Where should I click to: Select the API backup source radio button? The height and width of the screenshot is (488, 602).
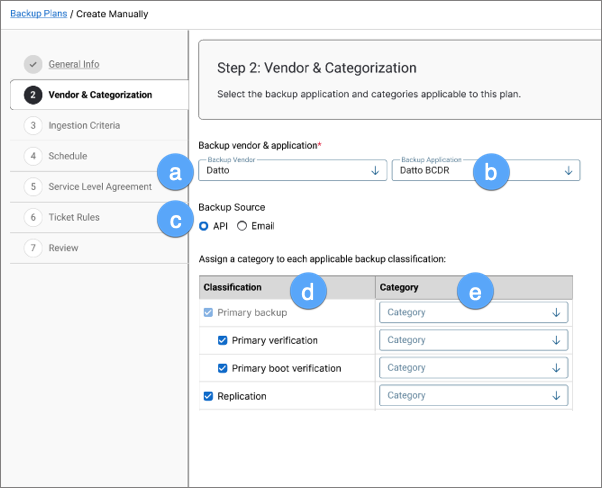click(205, 226)
